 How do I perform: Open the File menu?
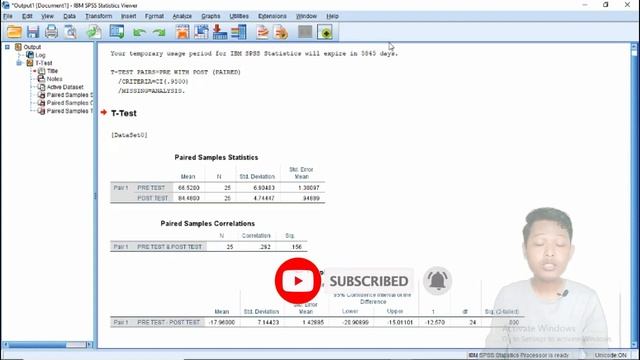(8, 16)
